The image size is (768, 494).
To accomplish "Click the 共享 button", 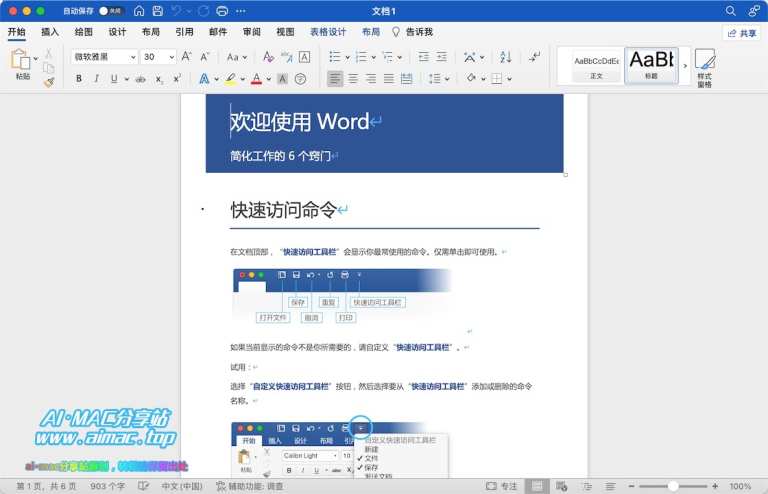I will [742, 33].
